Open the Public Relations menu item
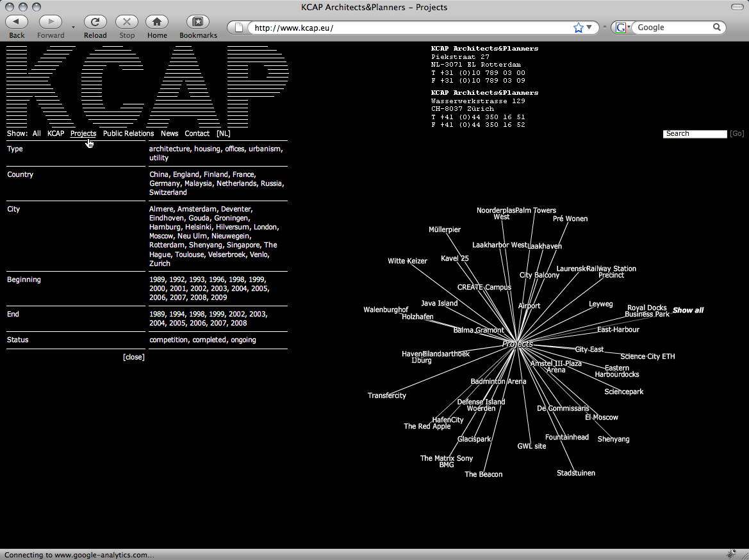This screenshot has height=560, width=749. [128, 133]
